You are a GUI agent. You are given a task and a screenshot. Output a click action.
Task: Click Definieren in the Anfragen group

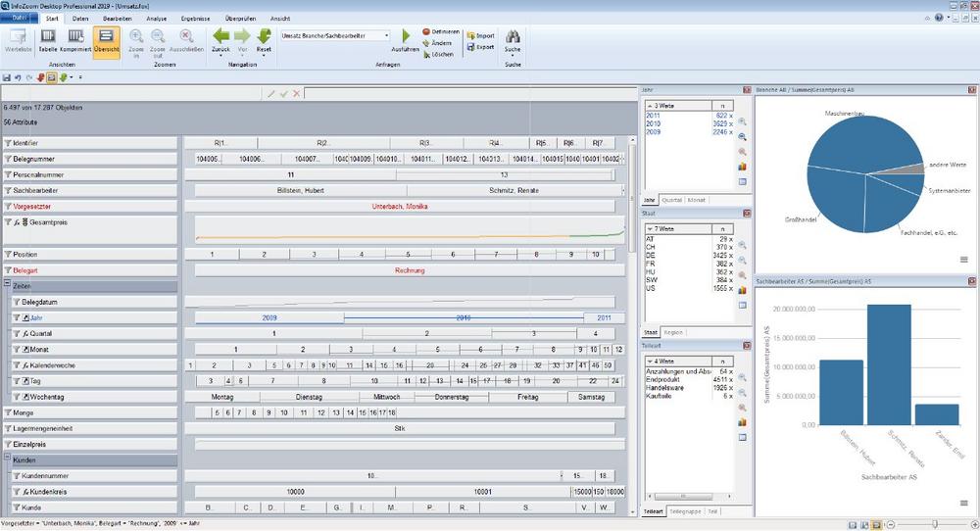tap(441, 31)
